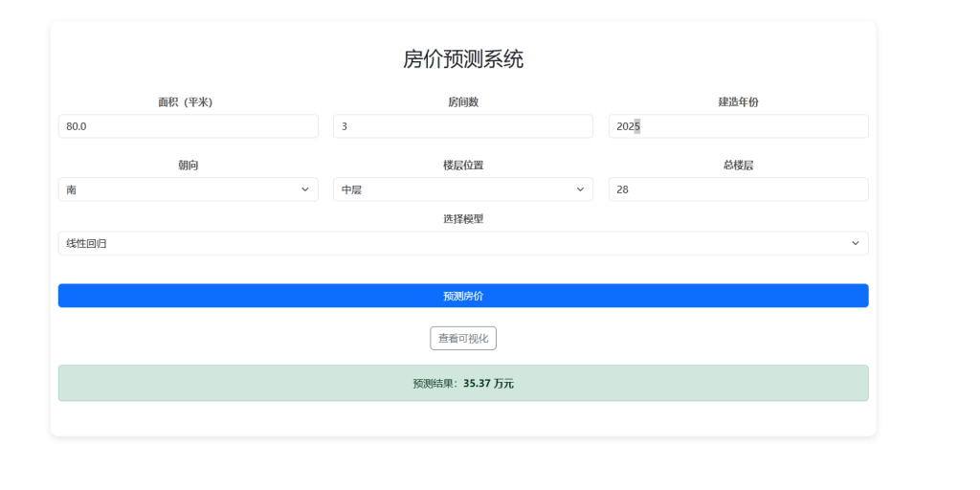
Task: Open the 查看可视化 button
Action: coord(463,338)
